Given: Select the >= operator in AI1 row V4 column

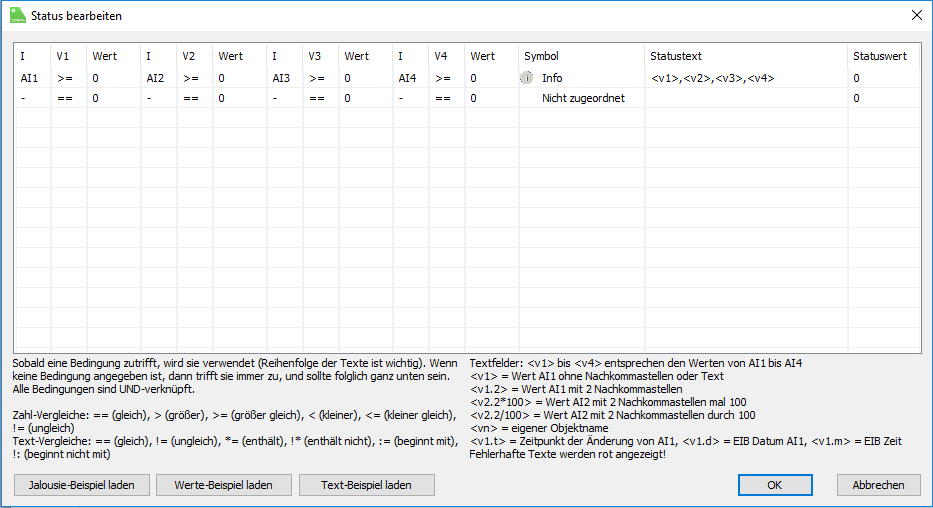Looking at the screenshot, I should click(447, 78).
